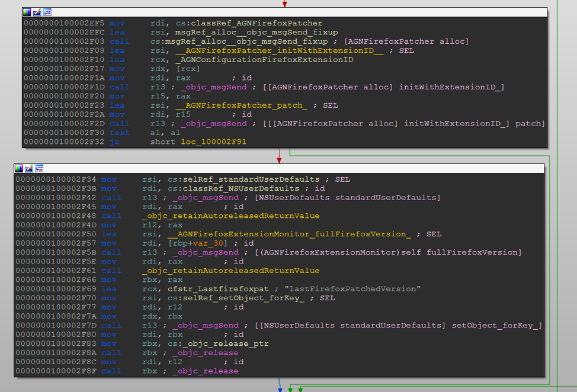Viewport: 577px width, 392px height.
Task: Click the __AGNFirefoxPatcher_patch_ selector
Action: [x=241, y=105]
